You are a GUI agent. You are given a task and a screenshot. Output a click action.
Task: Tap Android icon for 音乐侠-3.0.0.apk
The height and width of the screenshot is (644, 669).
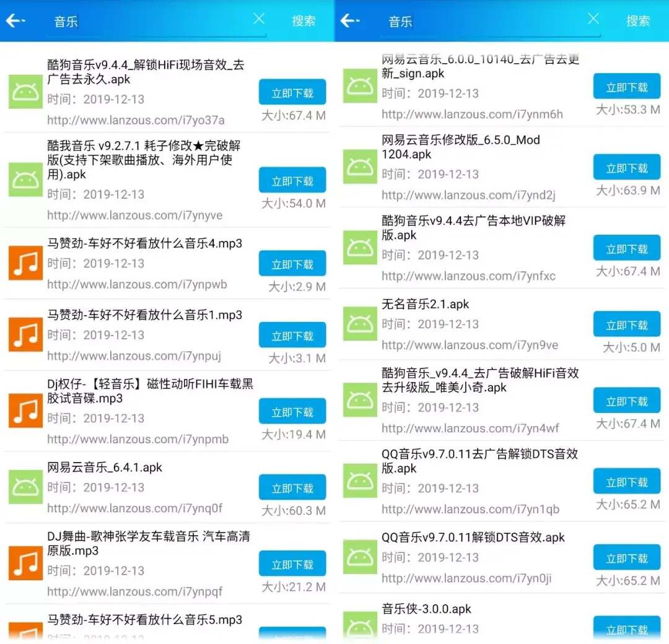point(360,627)
